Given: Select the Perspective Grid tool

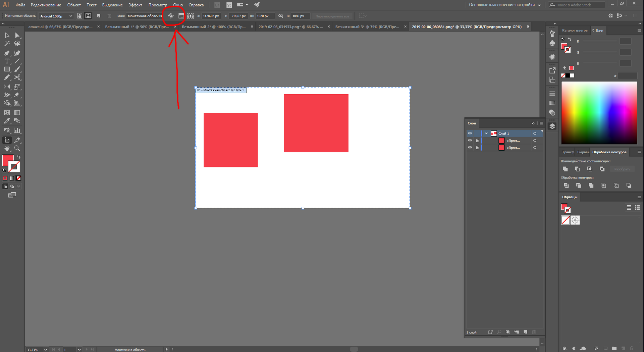Looking at the screenshot, I should tap(17, 103).
